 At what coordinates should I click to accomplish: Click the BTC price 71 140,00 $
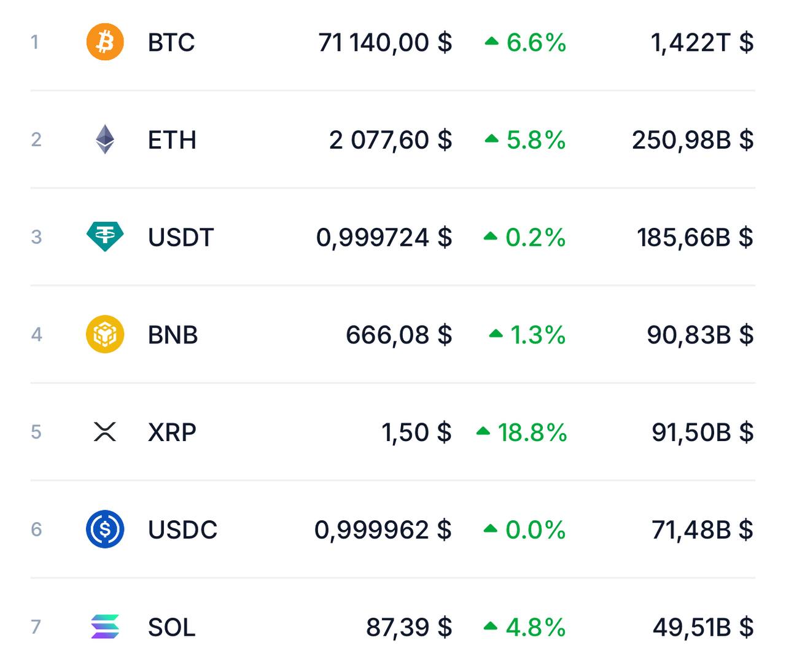tap(385, 42)
